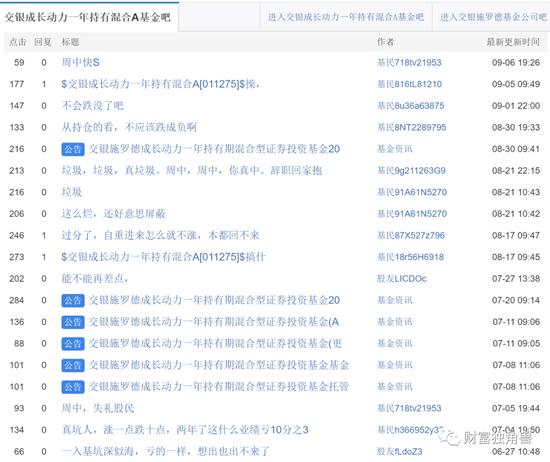This screenshot has height=462, width=550.
Task: Click the 公告 badge on the 07-11 09:05 row
Action: pos(73,344)
